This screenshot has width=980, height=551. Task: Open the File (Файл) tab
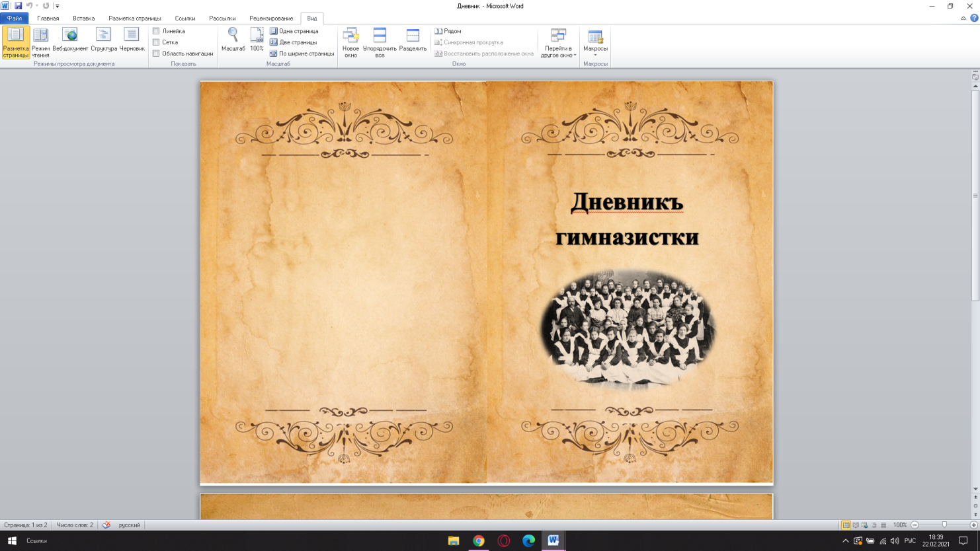click(x=14, y=18)
